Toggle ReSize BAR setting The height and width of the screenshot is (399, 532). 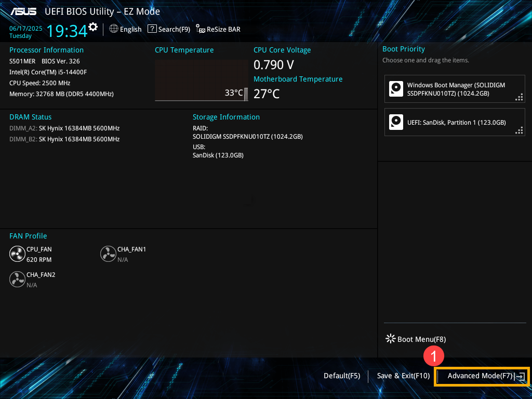pyautogui.click(x=223, y=29)
